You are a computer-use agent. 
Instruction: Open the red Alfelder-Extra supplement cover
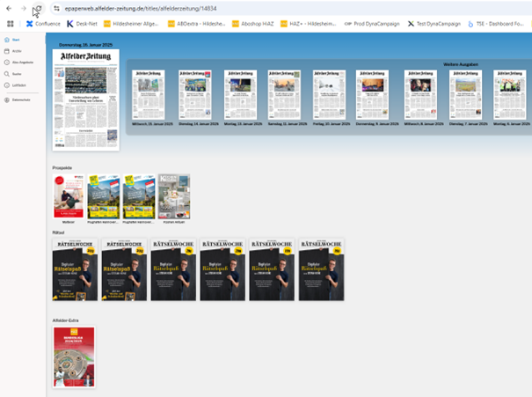[74, 357]
